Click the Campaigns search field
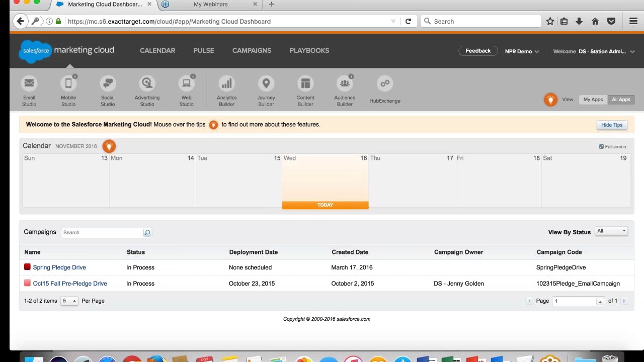 point(102,232)
